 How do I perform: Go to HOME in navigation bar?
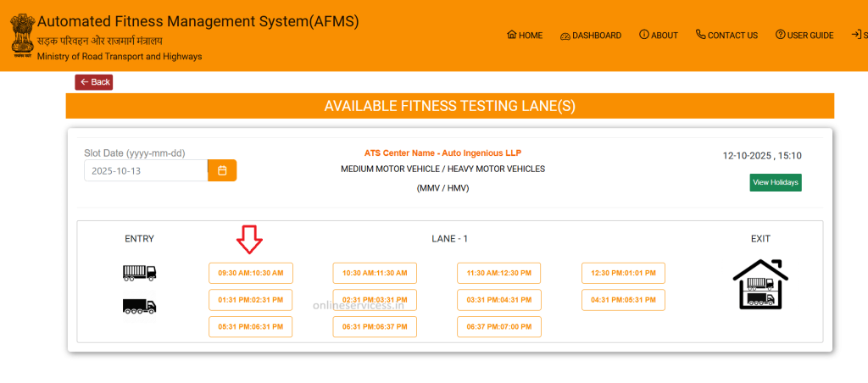tap(524, 35)
